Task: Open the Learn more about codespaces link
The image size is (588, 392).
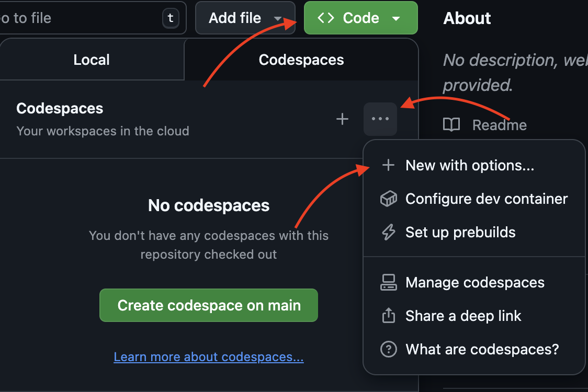Action: tap(208, 356)
